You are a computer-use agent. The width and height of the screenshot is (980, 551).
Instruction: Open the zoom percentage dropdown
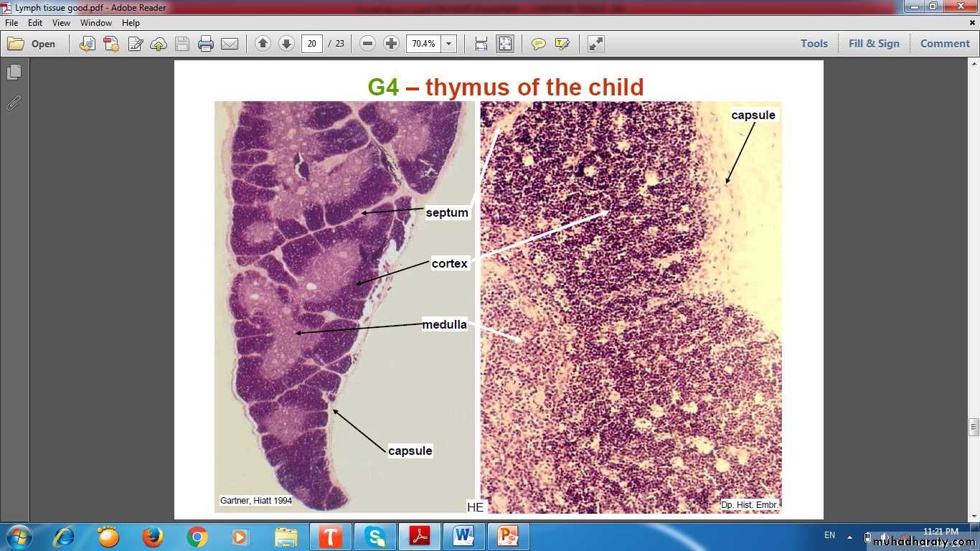pos(449,44)
